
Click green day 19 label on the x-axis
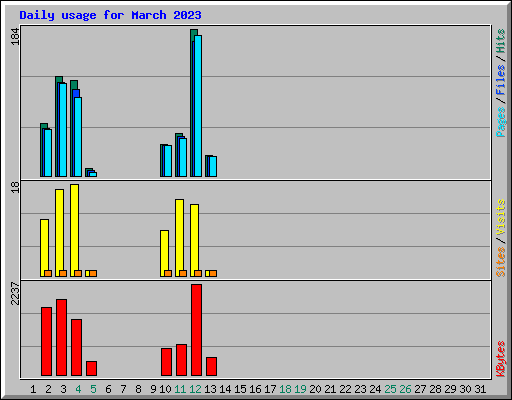click(x=300, y=389)
